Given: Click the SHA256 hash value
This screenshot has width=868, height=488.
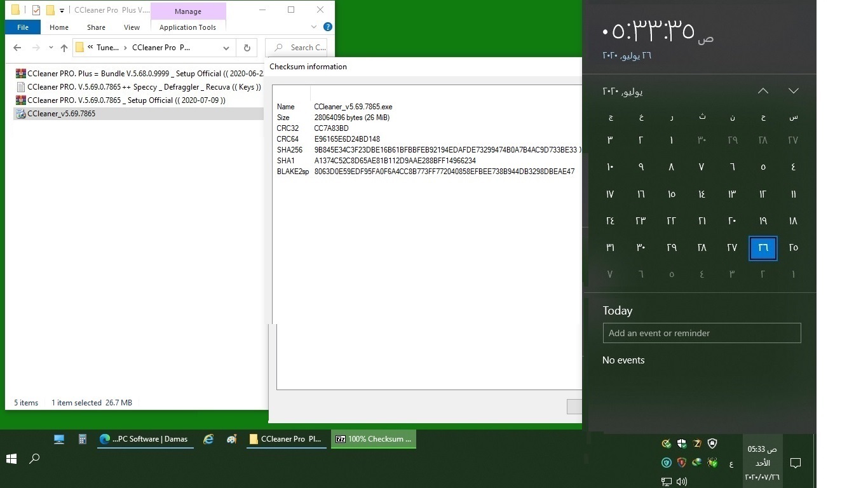Looking at the screenshot, I should 445,150.
